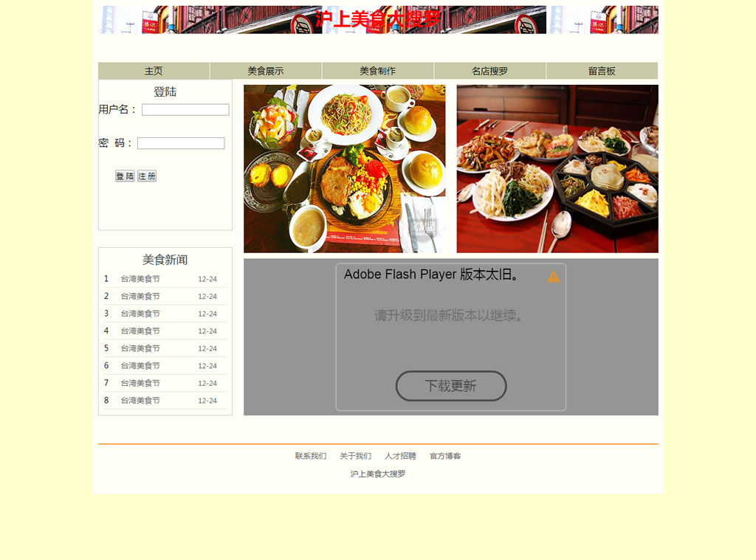Open the 关于我们 footer link
756x560 pixels.
click(x=355, y=456)
